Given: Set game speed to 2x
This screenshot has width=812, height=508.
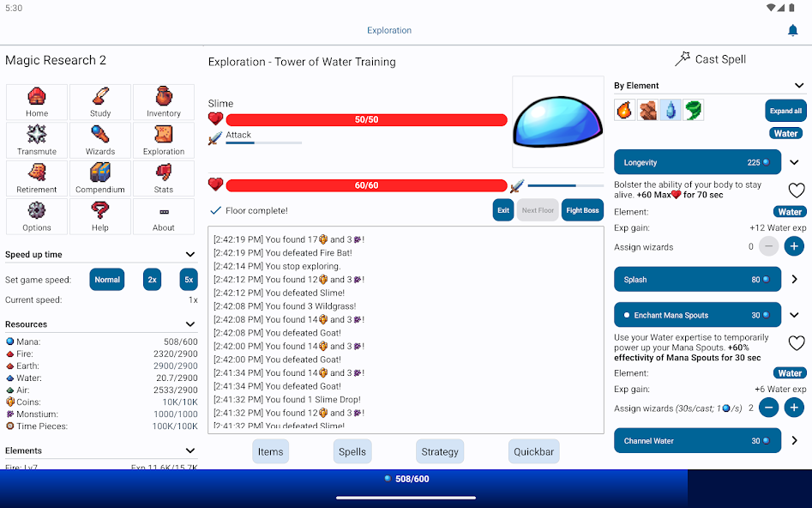Looking at the screenshot, I should 152,280.
